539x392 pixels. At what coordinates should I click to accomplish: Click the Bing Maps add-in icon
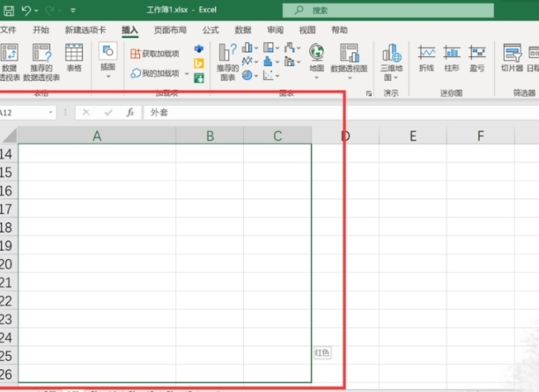coord(199,63)
